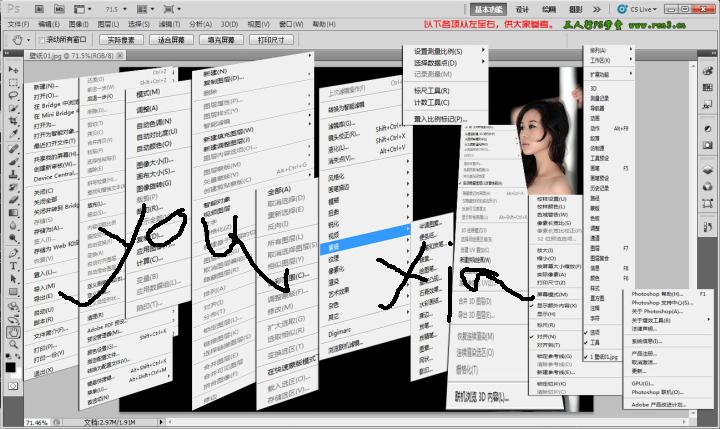720x429 pixels.
Task: Select the Hand tool in toolbox
Action: (x=13, y=332)
